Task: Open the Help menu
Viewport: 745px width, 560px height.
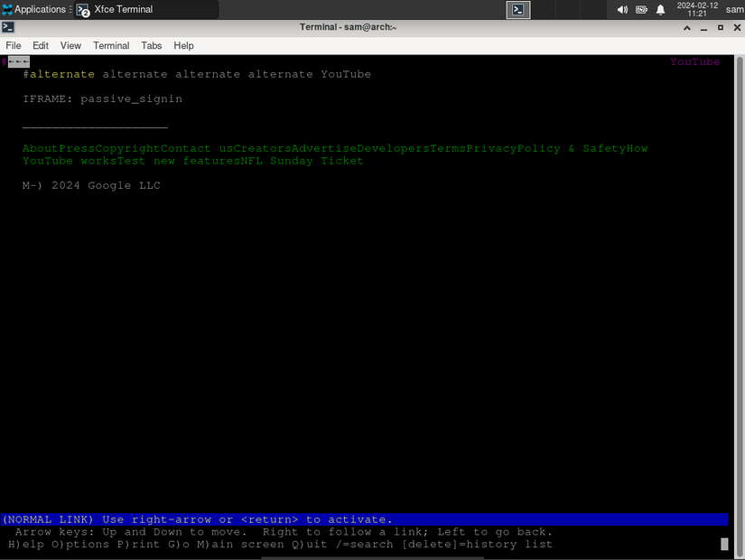Action: coord(183,45)
